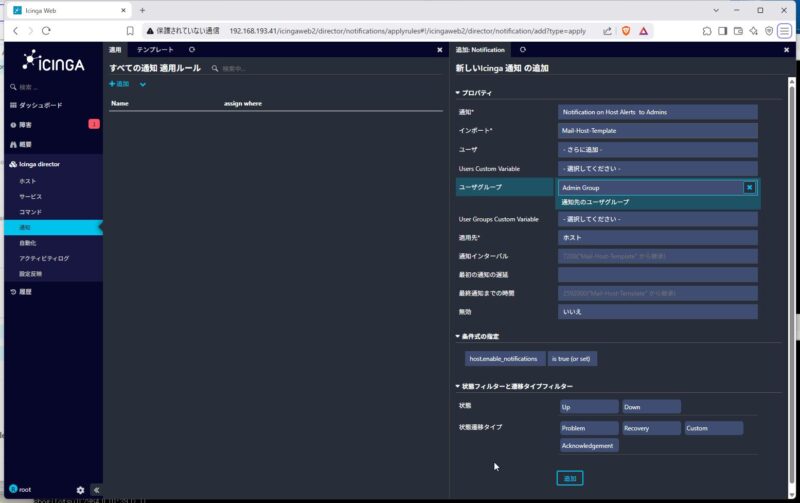800x503 pixels.
Task: Open the disabled いいえ dropdown
Action: click(658, 312)
